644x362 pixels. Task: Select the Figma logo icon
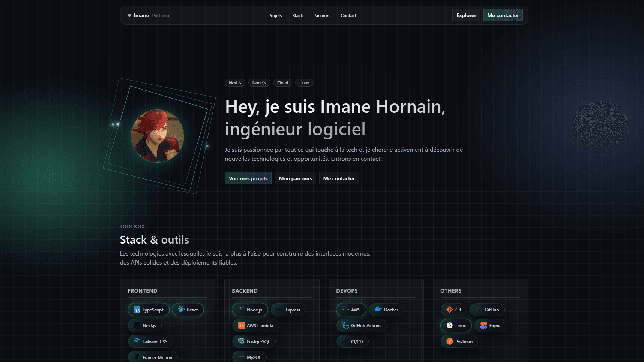(483, 326)
